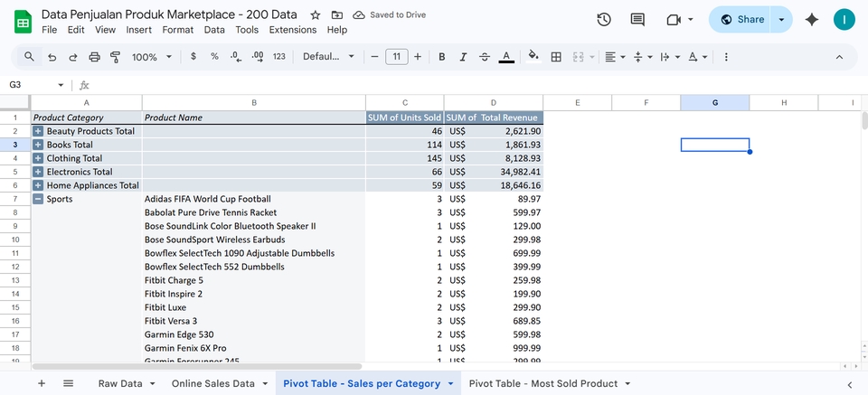Decrease font size with minus button
The width and height of the screenshot is (868, 395).
coord(374,56)
